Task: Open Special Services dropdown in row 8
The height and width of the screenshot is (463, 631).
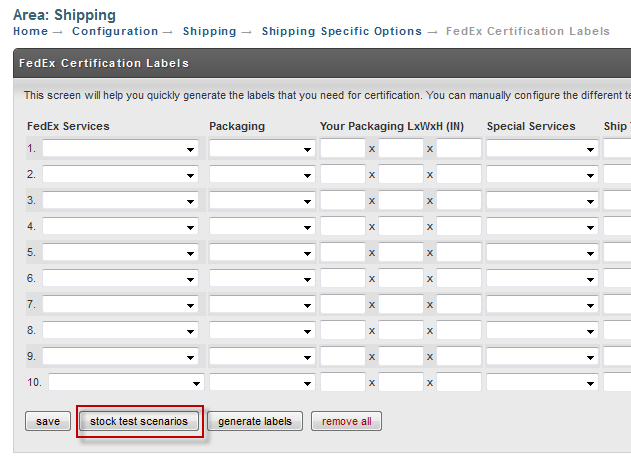Action: tap(542, 331)
